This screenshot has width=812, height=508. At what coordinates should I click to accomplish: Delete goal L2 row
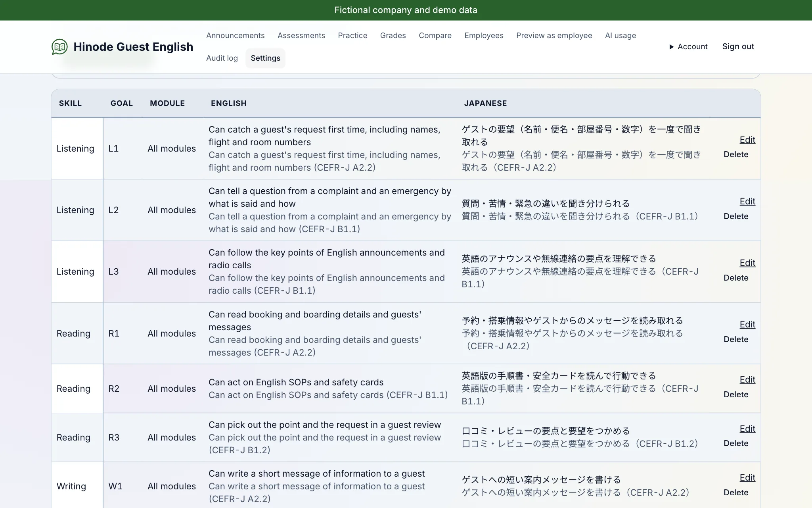(x=736, y=216)
